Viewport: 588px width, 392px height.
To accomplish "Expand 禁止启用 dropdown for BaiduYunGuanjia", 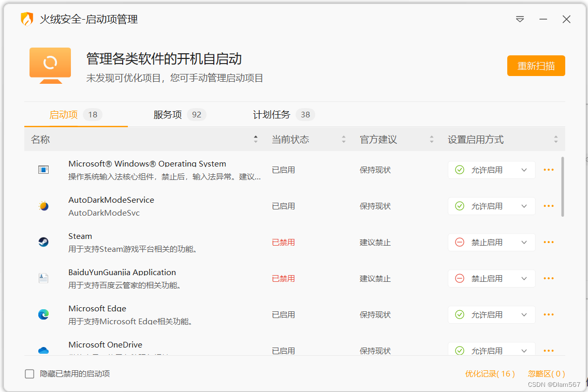I will tap(492, 278).
